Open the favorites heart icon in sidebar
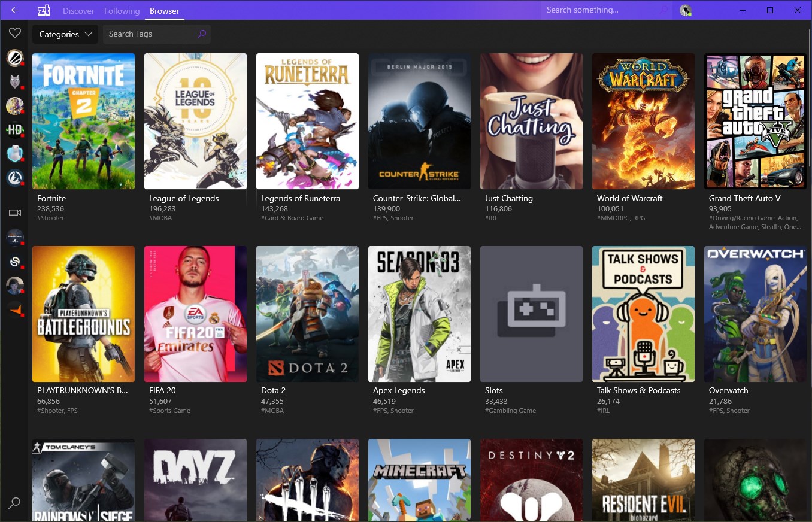 tap(14, 34)
